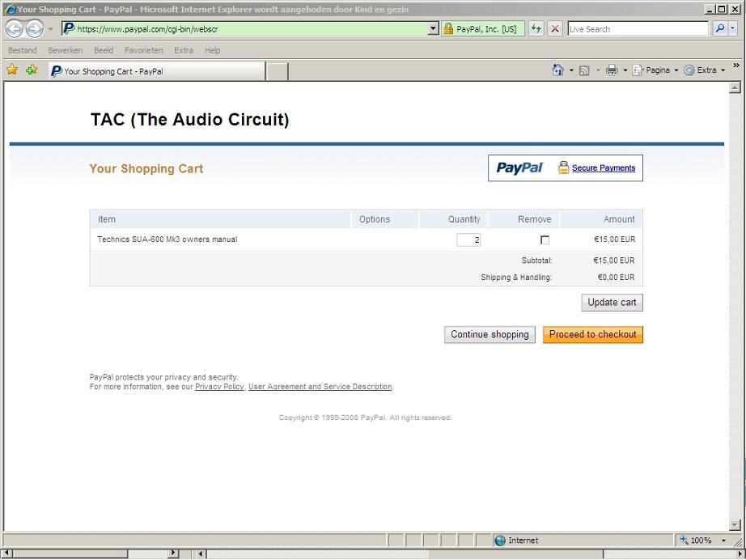Select the Your Shopping Cart - PayPal tab
The height and width of the screenshot is (560, 746).
(156, 71)
